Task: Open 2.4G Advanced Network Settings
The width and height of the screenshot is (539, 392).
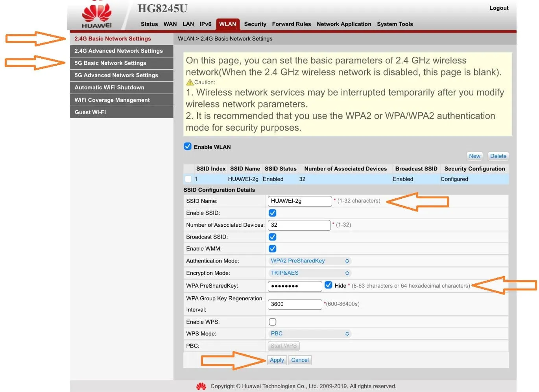Action: pos(122,51)
